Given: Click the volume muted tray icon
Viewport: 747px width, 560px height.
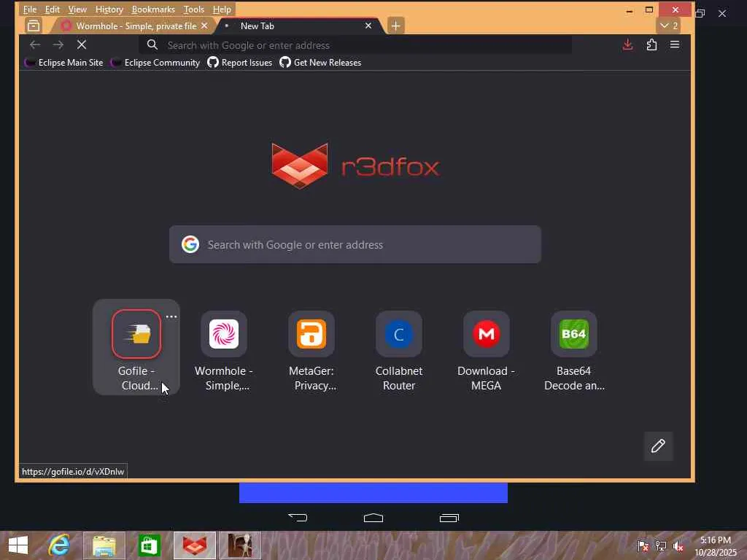Looking at the screenshot, I should [x=678, y=545].
